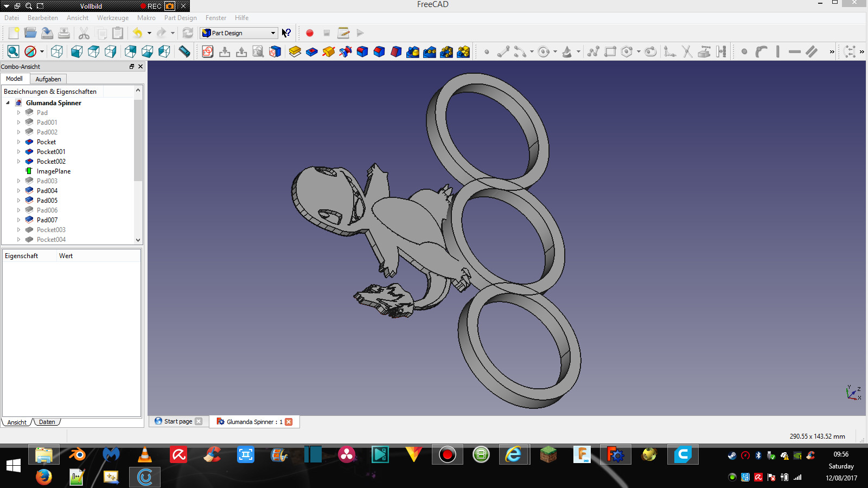Click the fit all view icon
This screenshot has width=868, height=488.
(x=14, y=52)
